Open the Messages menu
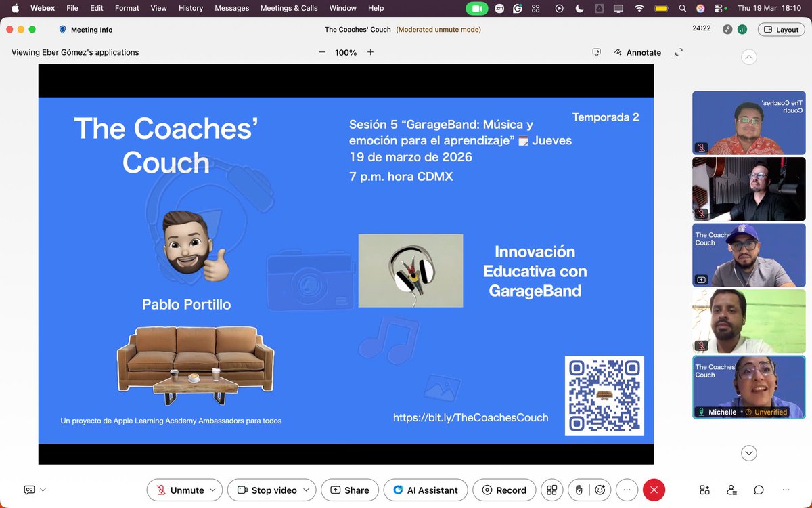The image size is (812, 508). point(231,8)
